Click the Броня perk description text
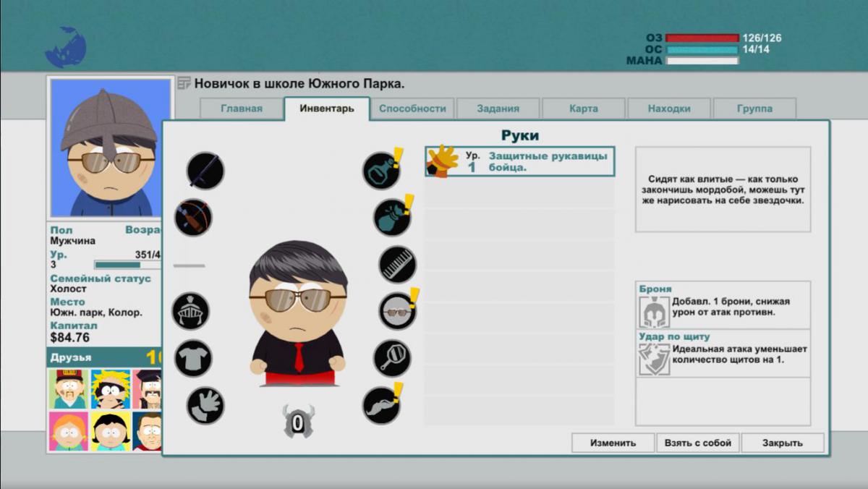The height and width of the screenshot is (489, 868). pos(731,306)
